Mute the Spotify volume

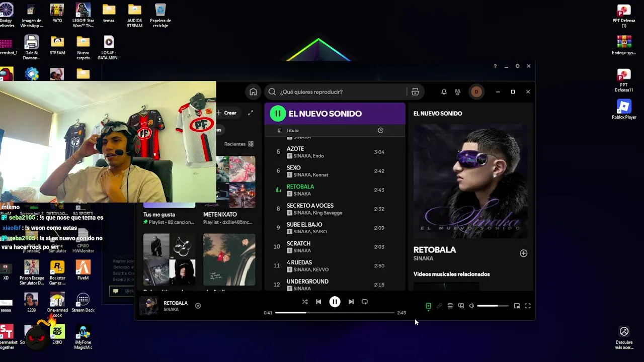point(471,306)
